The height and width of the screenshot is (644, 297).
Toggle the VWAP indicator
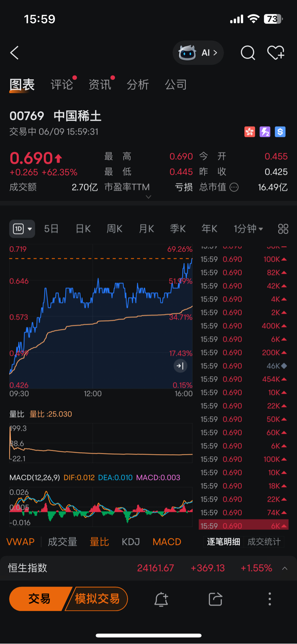(x=20, y=542)
